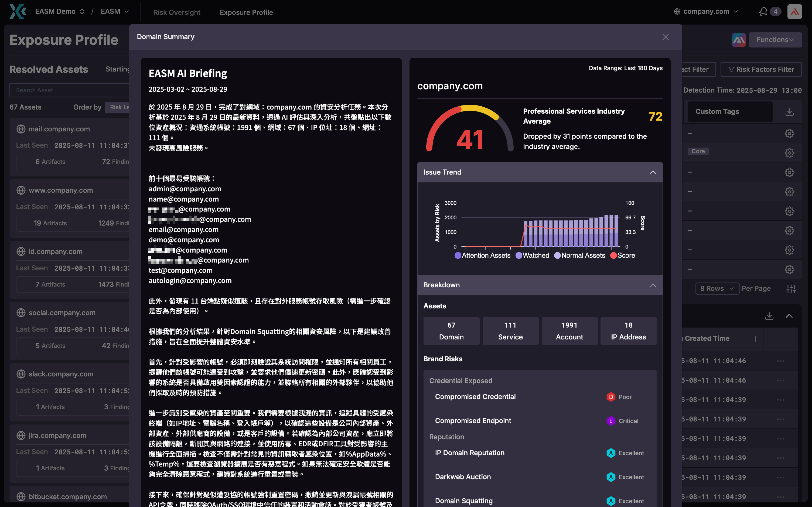The height and width of the screenshot is (507, 812).
Task: Open the settings gear on the first table row
Action: [790, 133]
